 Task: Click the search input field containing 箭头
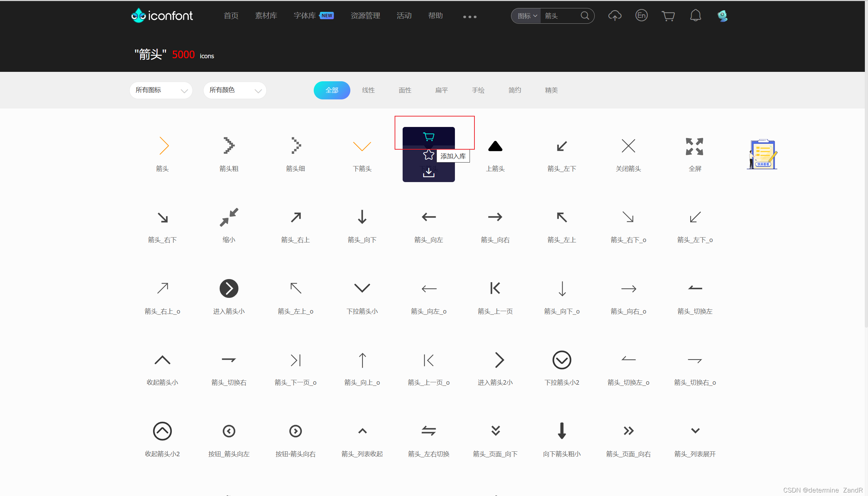[x=560, y=16]
